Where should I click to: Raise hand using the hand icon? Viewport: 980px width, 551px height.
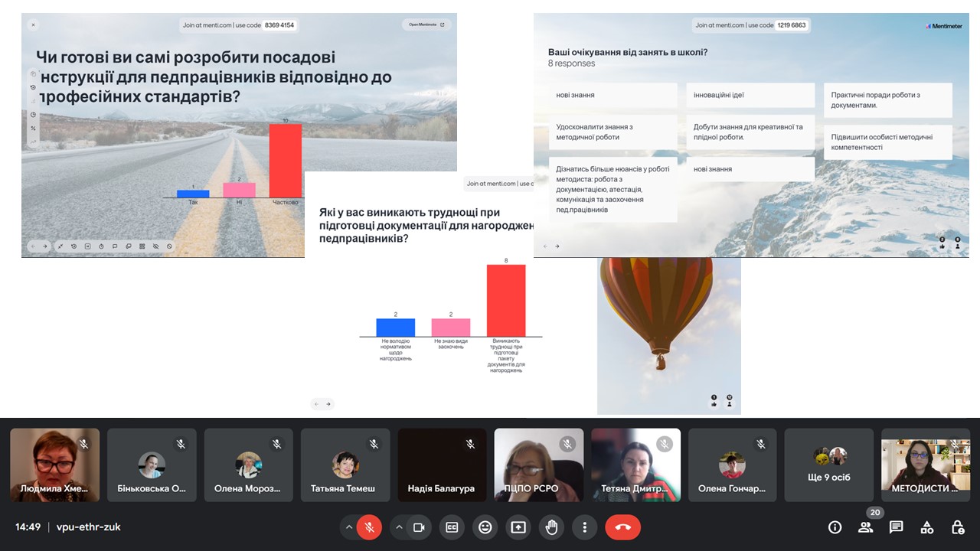(551, 527)
